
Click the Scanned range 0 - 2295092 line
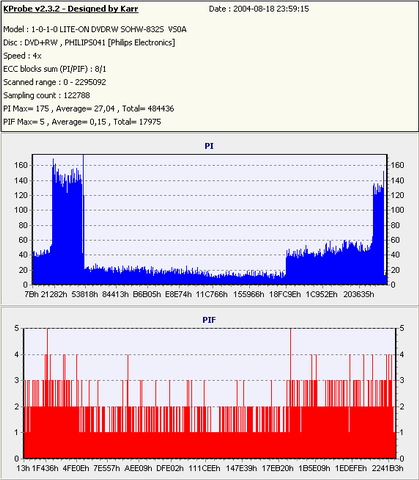click(55, 82)
